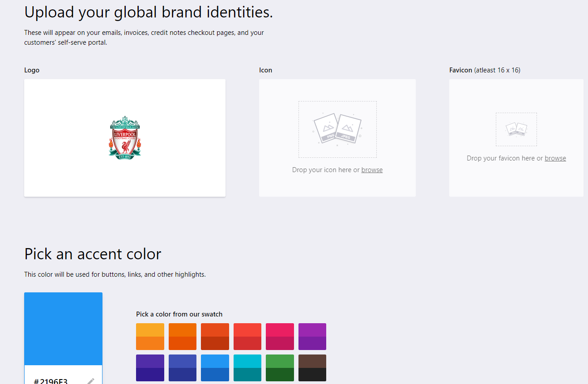Select the green swatch
588x384 pixels.
[280, 368]
